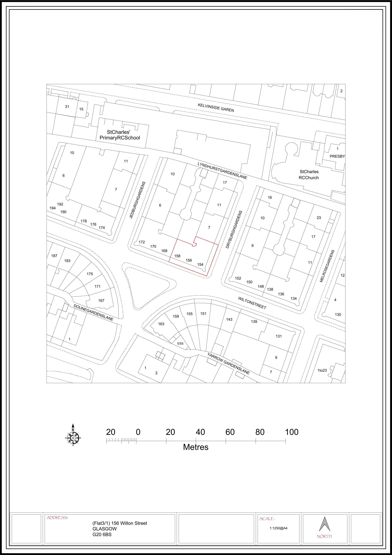Select the 1:1250@A4 scale text
The width and height of the screenshot is (392, 555).
pos(279,528)
